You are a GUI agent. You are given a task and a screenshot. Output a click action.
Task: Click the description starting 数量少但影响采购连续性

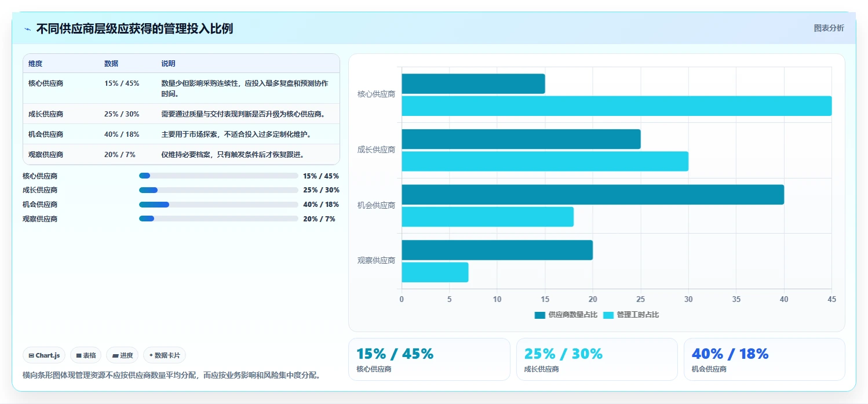point(245,89)
